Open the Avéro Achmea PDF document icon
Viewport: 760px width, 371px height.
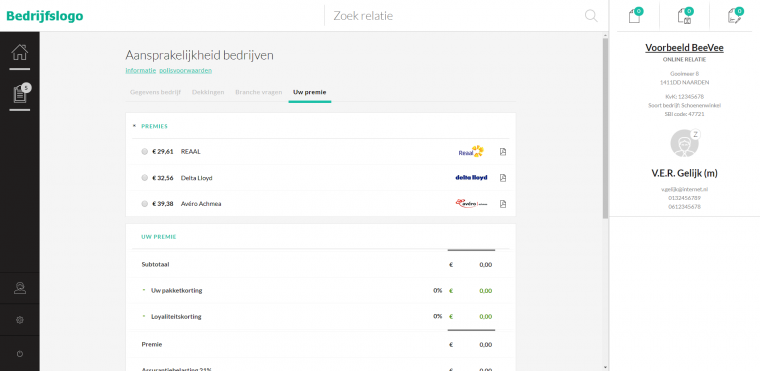(503, 204)
